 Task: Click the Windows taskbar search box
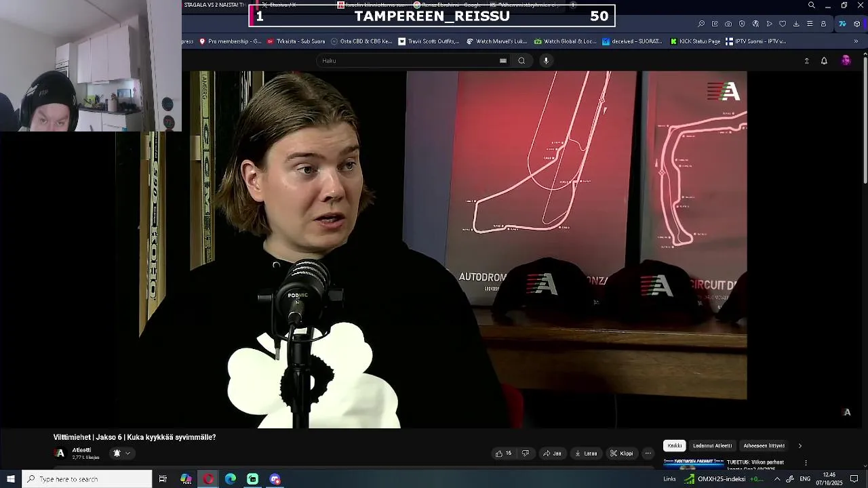(87, 479)
